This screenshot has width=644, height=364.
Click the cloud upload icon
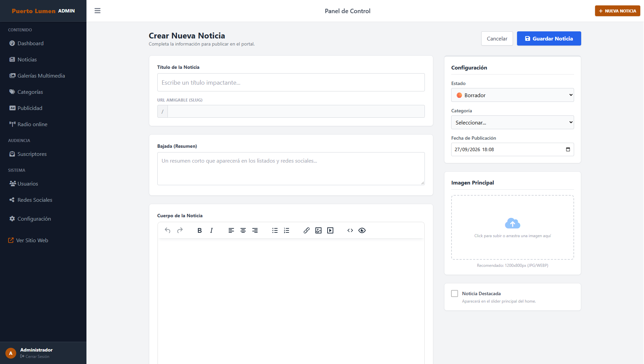coord(513,223)
